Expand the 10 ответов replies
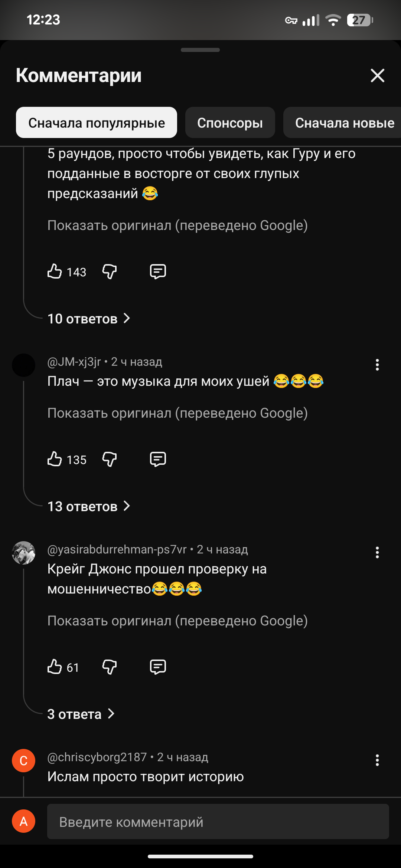This screenshot has height=868, width=401. pos(89,319)
